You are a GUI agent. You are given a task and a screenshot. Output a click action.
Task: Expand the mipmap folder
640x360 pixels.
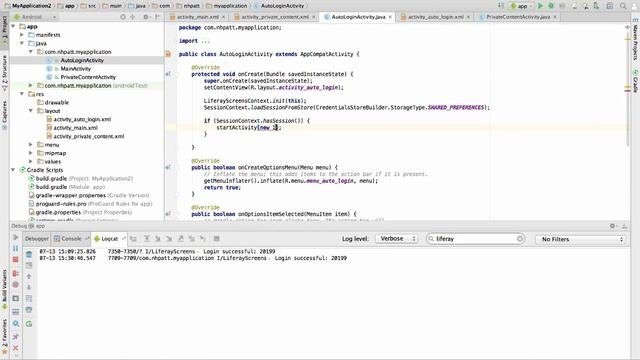pos(31,153)
